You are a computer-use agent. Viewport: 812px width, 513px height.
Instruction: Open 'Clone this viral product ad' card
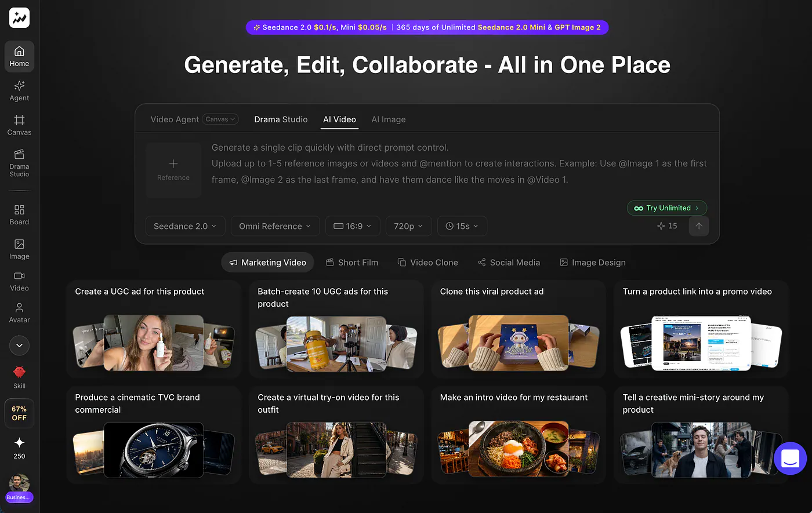[x=519, y=329]
